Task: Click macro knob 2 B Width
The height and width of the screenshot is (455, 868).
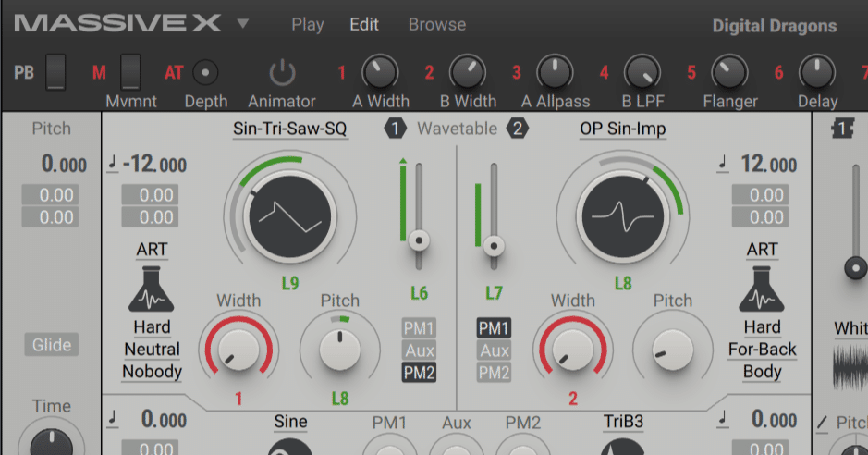Action: [468, 72]
